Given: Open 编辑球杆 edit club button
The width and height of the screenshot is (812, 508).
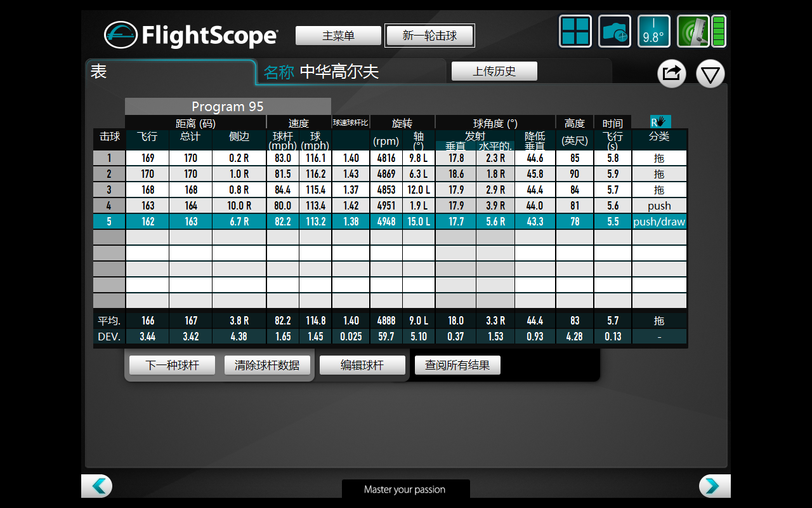Looking at the screenshot, I should point(362,365).
